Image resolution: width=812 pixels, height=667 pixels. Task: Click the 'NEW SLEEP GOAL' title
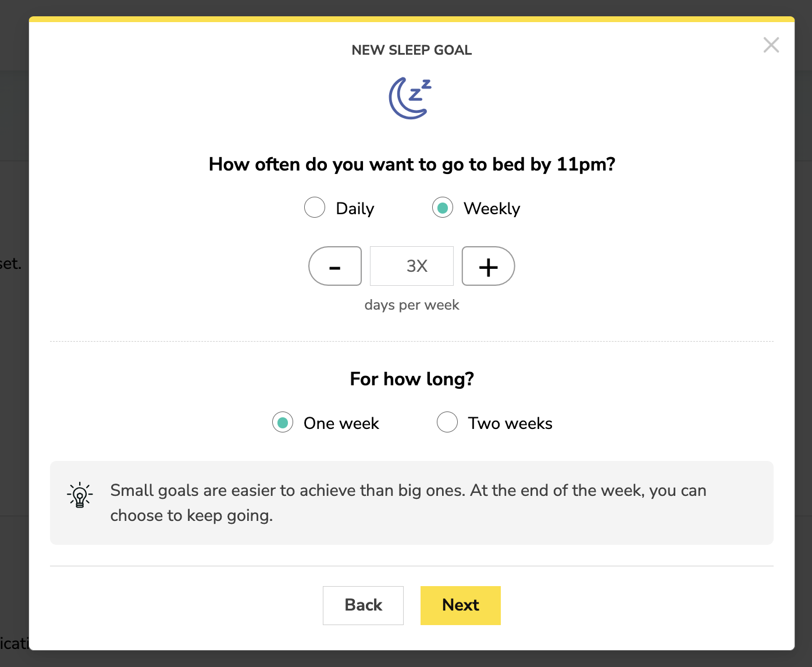click(412, 50)
